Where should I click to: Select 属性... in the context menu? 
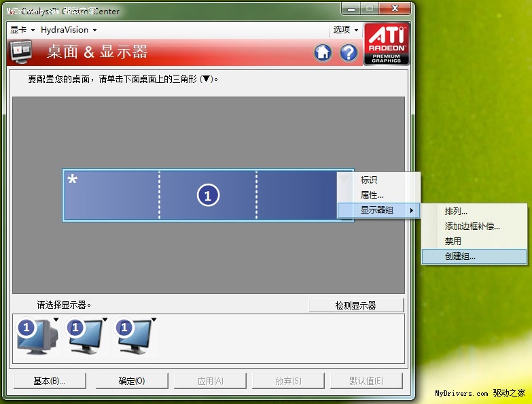(x=372, y=195)
